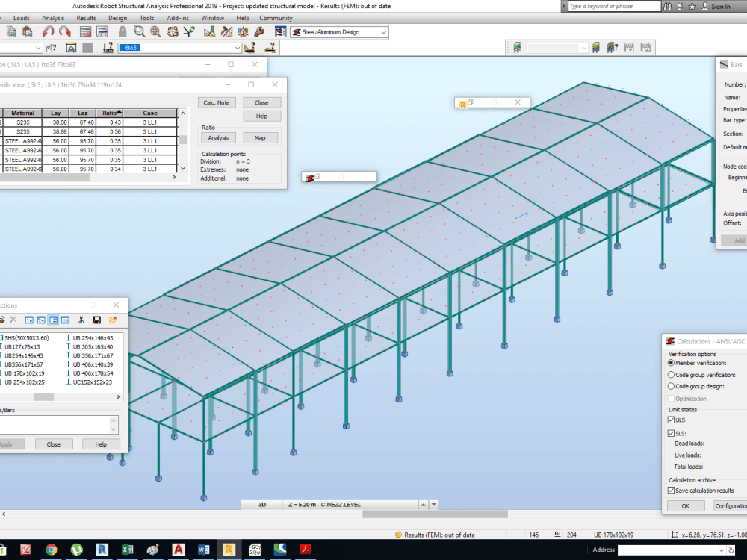The width and height of the screenshot is (747, 560).
Task: Click the drafting triangle and compass icon
Action: [x=209, y=32]
